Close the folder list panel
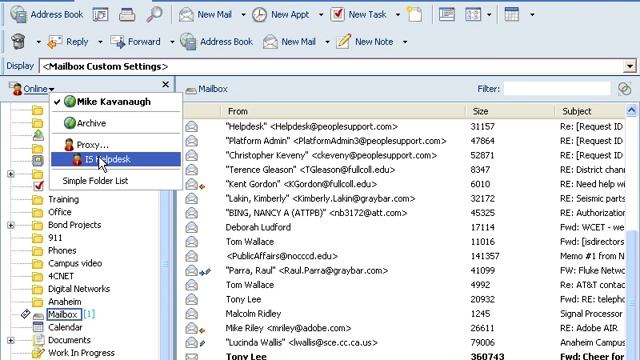The width and height of the screenshot is (640, 360). pos(165,84)
